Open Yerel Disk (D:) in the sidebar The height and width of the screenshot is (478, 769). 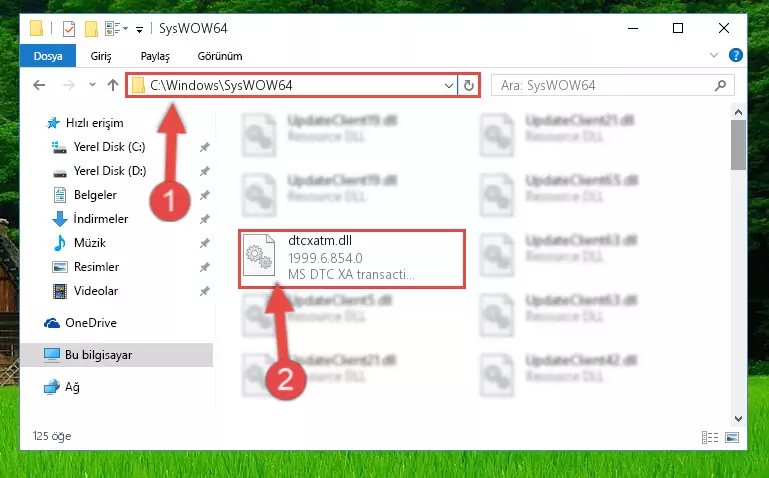[x=109, y=171]
